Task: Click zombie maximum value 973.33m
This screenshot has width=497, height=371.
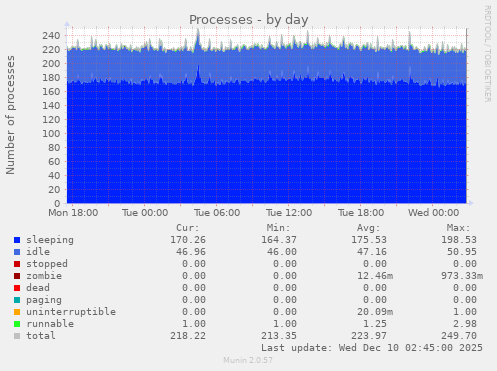Action: coord(462,276)
